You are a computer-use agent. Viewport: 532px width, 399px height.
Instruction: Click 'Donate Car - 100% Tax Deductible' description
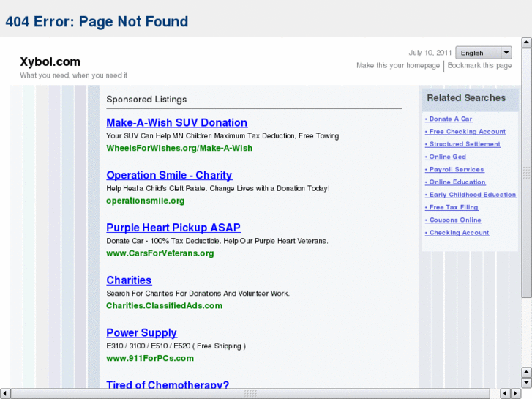click(x=217, y=241)
